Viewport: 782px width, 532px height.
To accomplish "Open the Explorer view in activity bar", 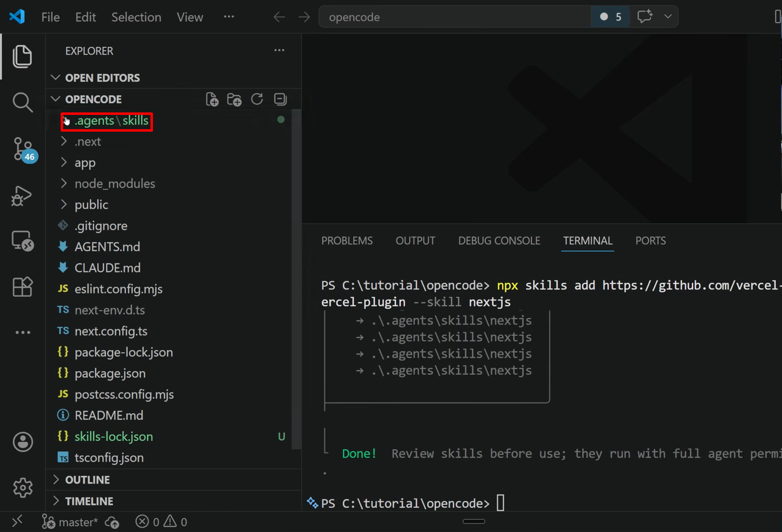I will pos(22,56).
